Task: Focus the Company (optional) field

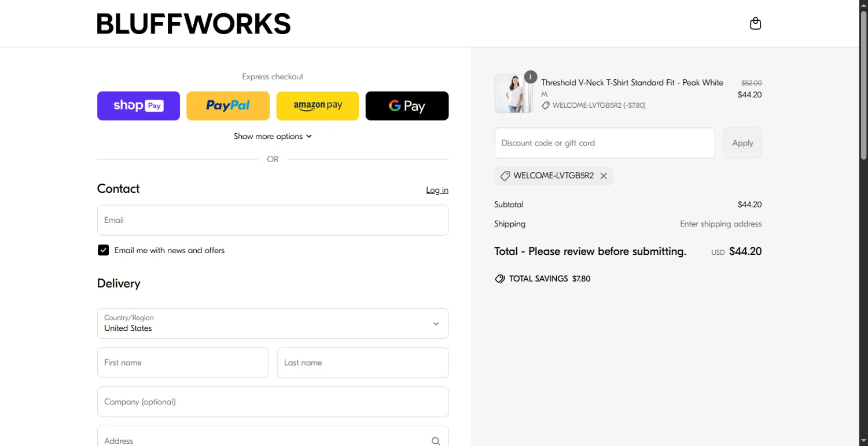Action: (x=273, y=402)
